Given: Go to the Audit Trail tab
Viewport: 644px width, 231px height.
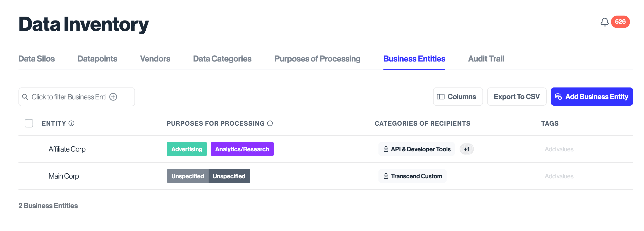Looking at the screenshot, I should coord(486,59).
